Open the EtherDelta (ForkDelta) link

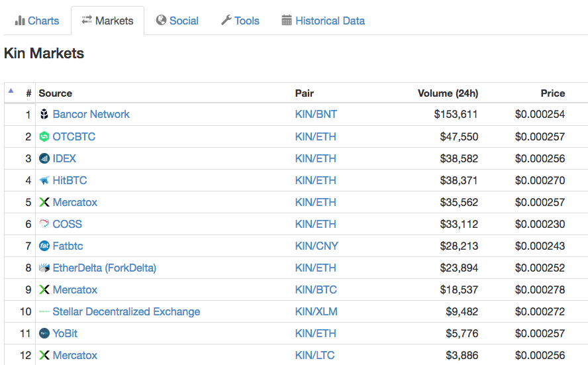point(105,268)
